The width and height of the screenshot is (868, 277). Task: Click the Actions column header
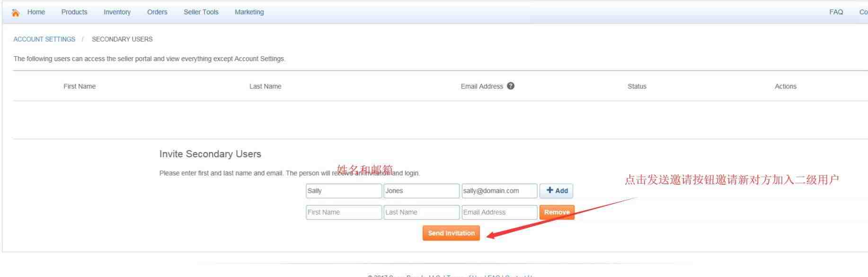pos(786,86)
